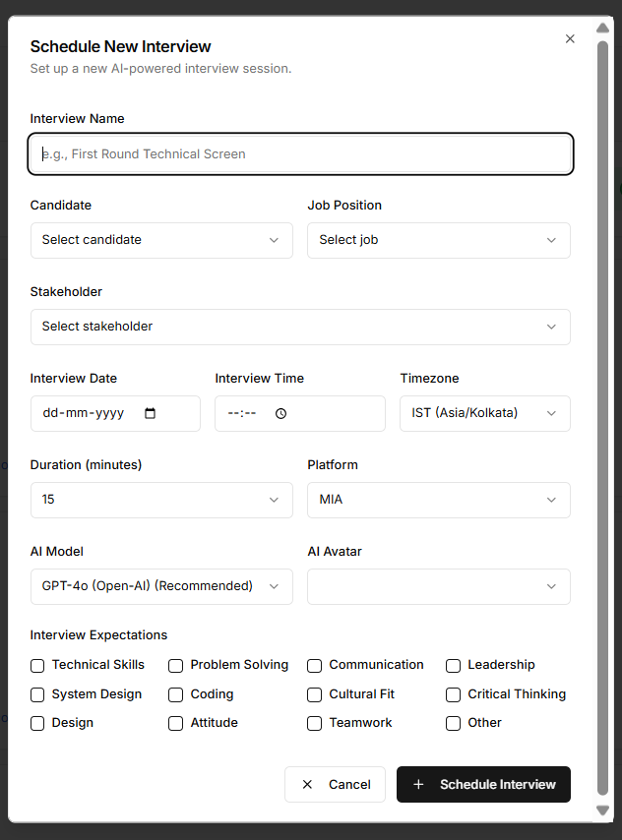Tick the Cultural Fit checkbox

pyautogui.click(x=315, y=694)
